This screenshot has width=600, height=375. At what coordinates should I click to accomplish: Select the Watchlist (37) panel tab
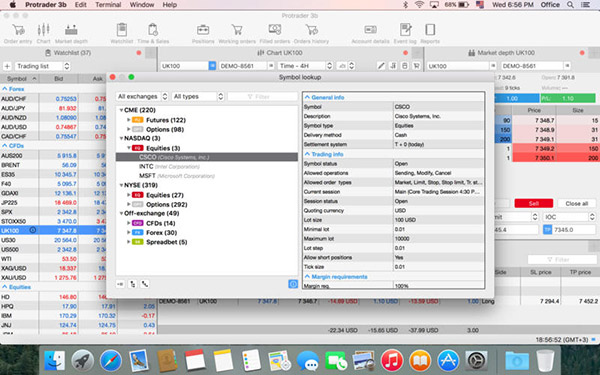(x=68, y=53)
